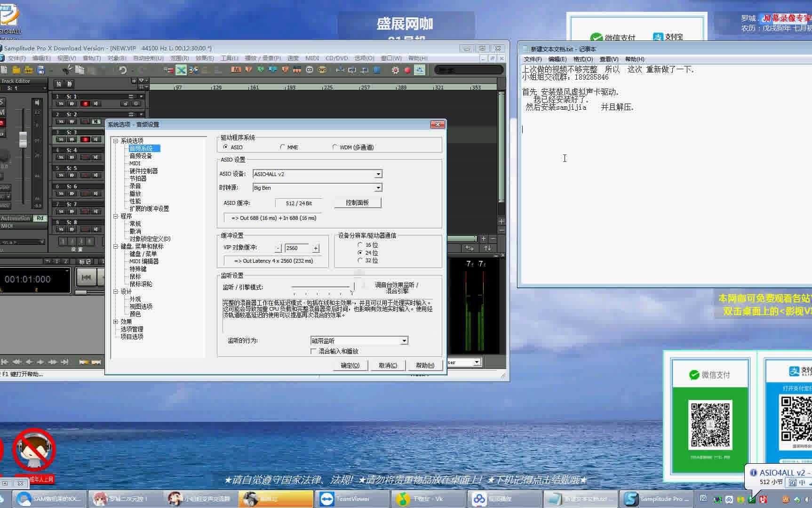Solo track S:3 with the 独 button
The width and height of the screenshot is (812, 508).
(62, 139)
